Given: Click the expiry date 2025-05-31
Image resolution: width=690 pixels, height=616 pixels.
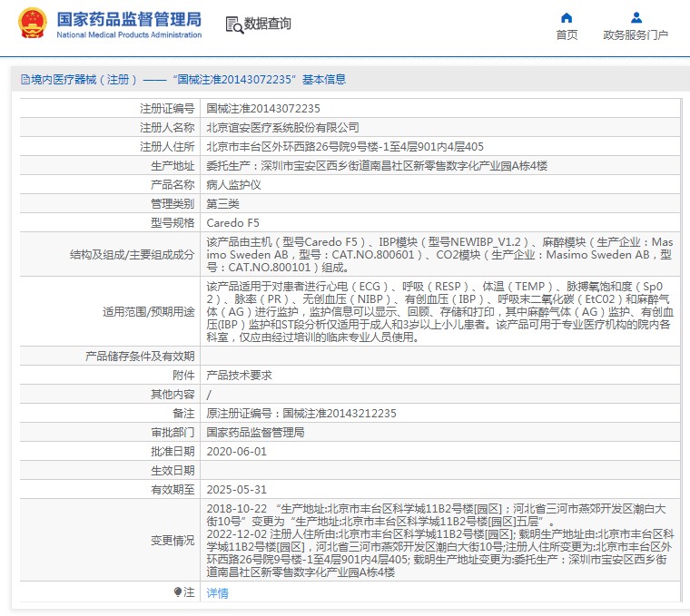Looking at the screenshot, I should pyautogui.click(x=236, y=489).
